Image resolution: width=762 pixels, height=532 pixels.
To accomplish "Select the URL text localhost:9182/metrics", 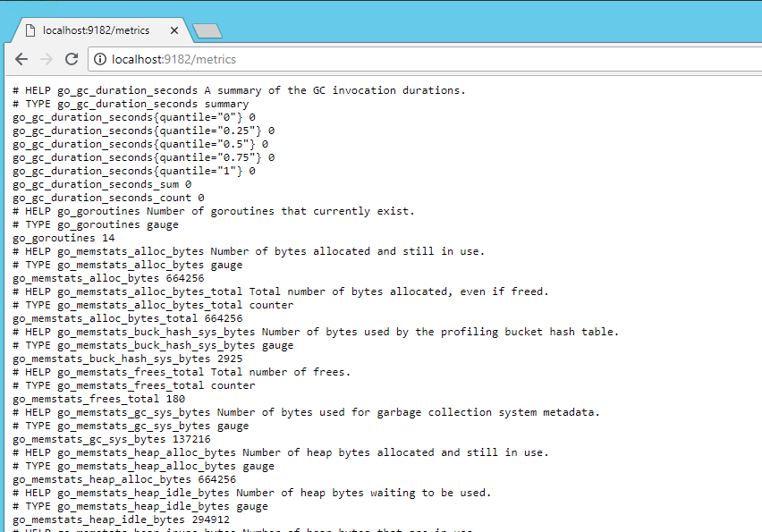I will pos(172,59).
